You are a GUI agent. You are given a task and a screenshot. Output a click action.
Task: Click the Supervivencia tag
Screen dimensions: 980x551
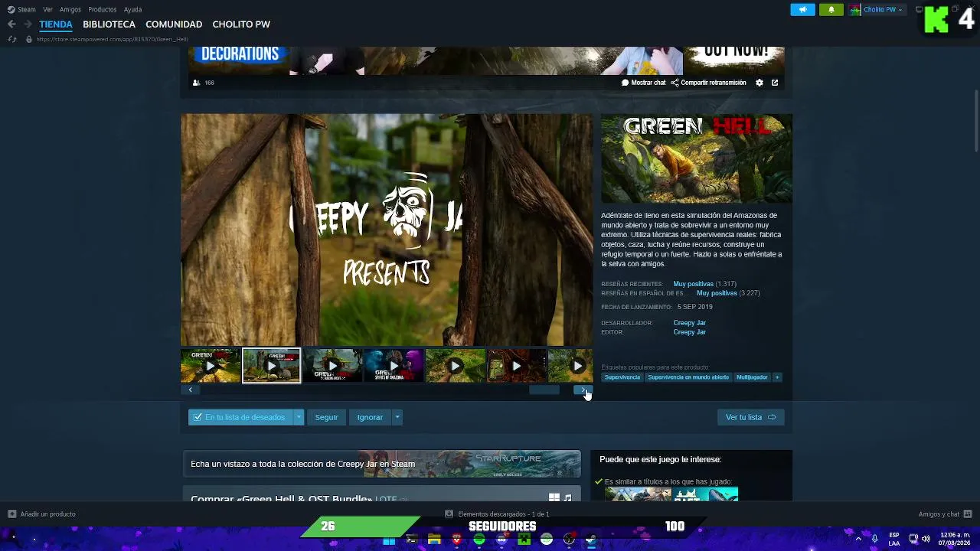[x=622, y=377]
